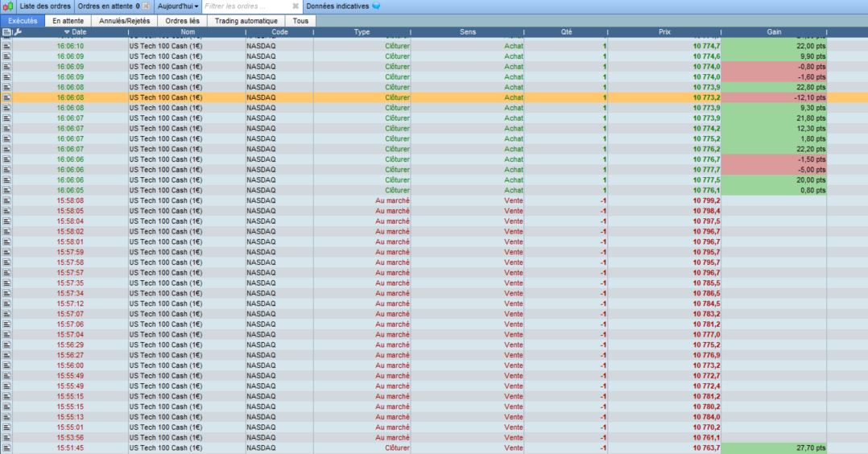Open details icon for the 15:53:56 order row
The width and height of the screenshot is (868, 454).
click(x=6, y=437)
